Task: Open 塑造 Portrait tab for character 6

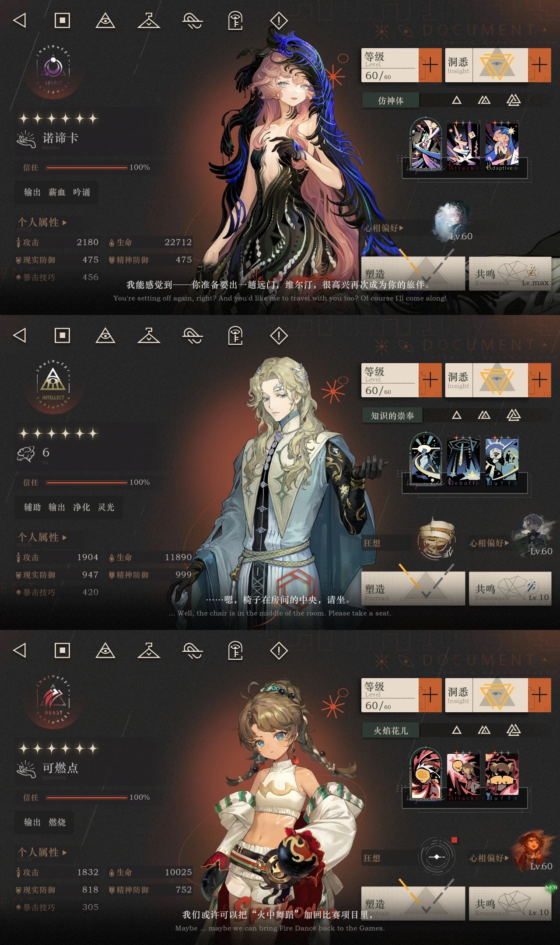Action: [413, 589]
